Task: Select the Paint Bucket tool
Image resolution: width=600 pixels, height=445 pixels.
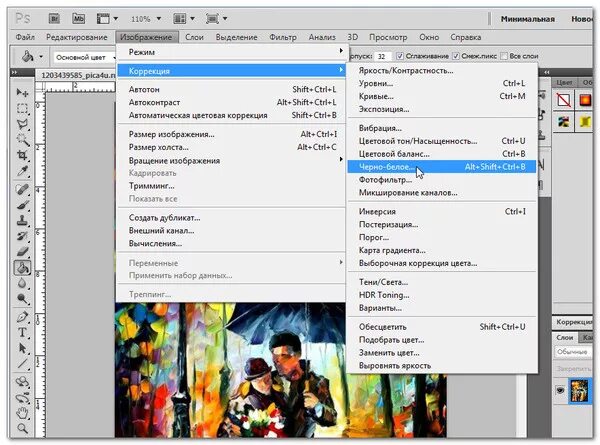Action: tap(22, 267)
